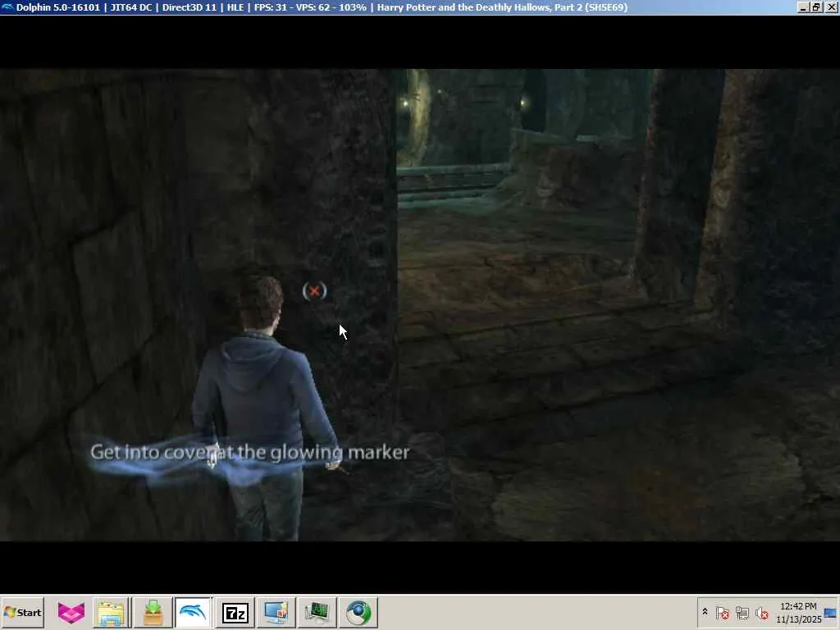Click the Dolphin title bar text
Screen dimensions: 840x630
point(322,7)
